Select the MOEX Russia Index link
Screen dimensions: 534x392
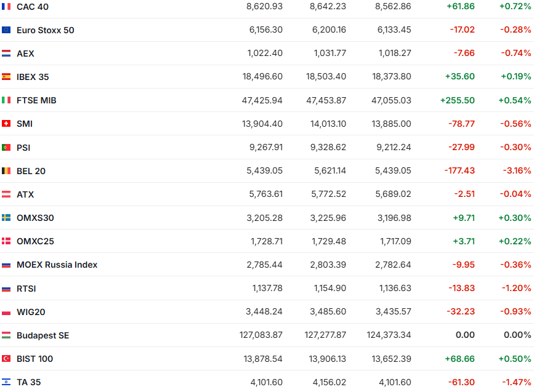(x=57, y=265)
